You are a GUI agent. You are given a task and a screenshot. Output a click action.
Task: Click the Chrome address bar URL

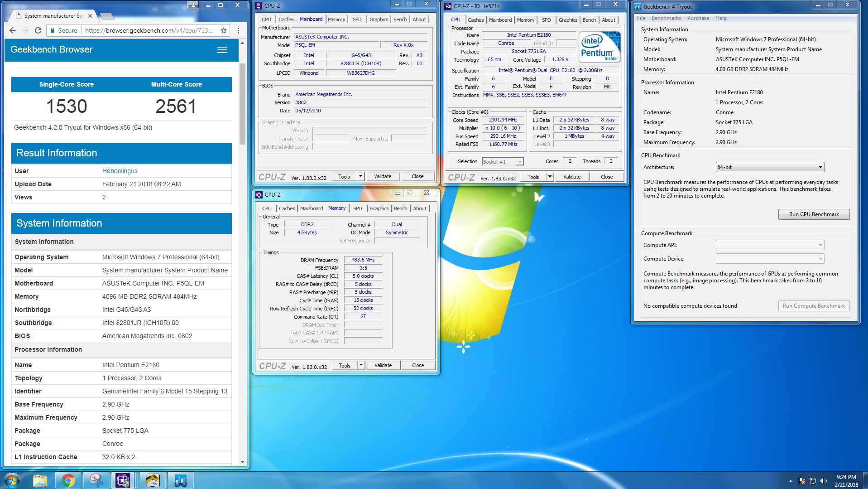(149, 30)
